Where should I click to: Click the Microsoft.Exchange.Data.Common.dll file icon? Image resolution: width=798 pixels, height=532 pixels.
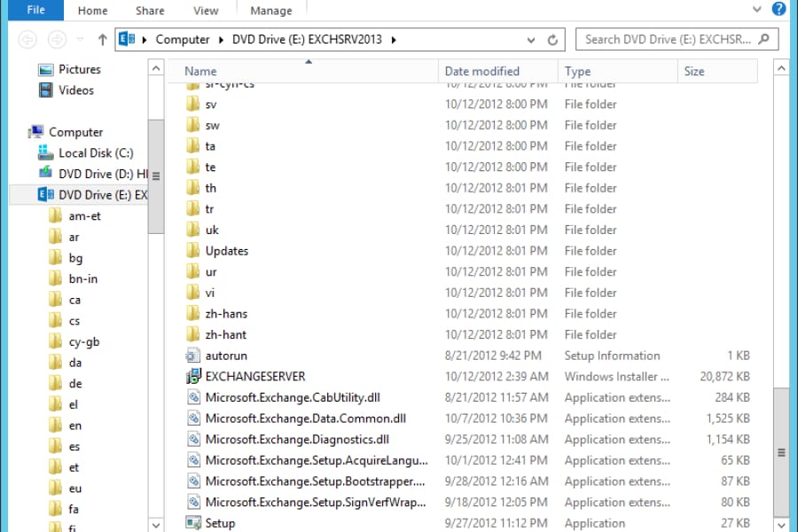tap(193, 418)
